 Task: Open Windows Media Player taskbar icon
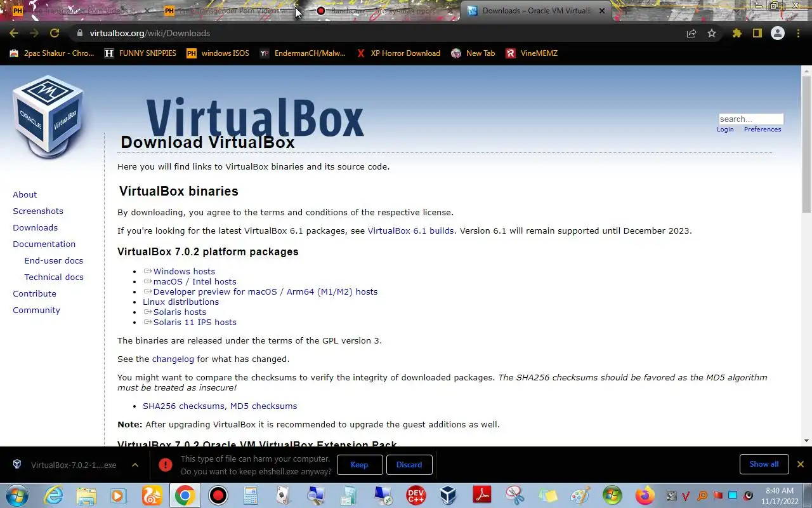(x=119, y=495)
